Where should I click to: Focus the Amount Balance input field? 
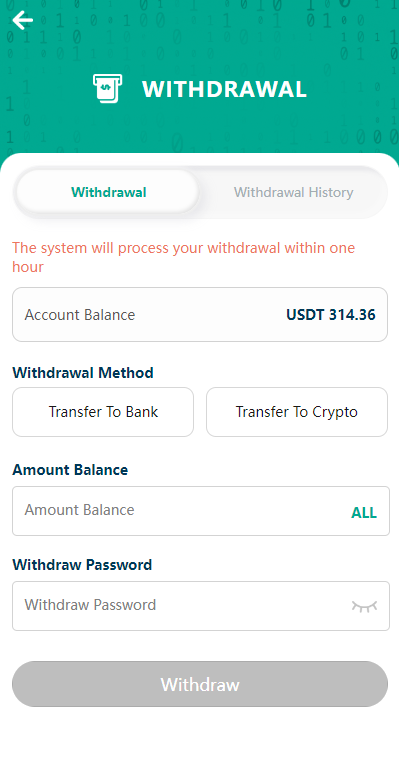201,511
